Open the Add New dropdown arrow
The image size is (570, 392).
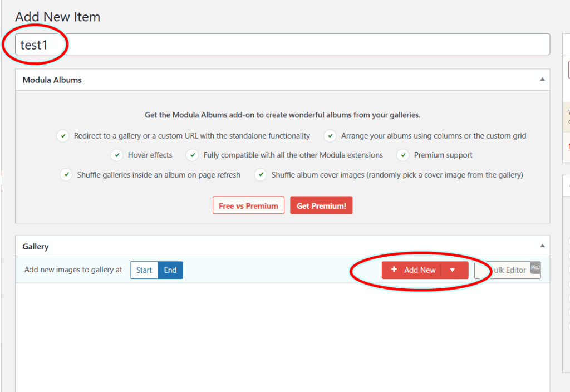(453, 270)
